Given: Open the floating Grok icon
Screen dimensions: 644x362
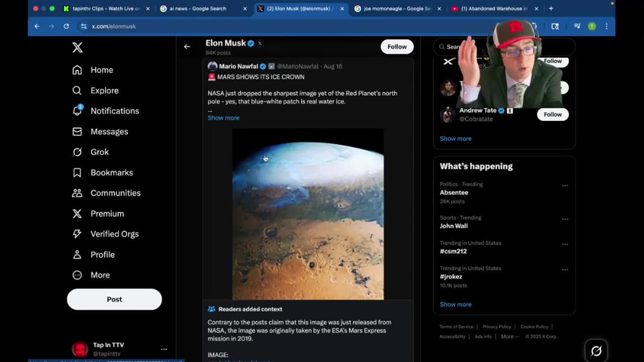Looking at the screenshot, I should click(596, 351).
